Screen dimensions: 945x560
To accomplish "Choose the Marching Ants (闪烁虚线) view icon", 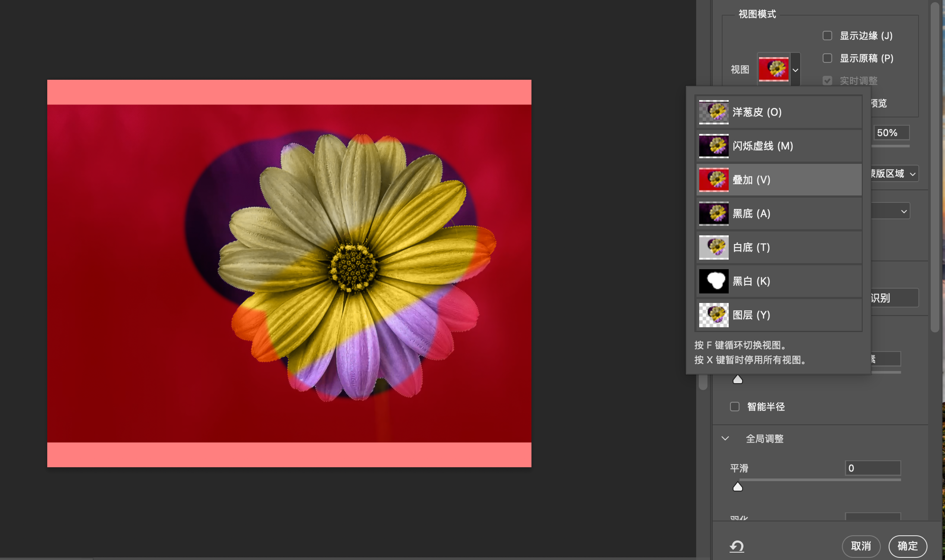I will click(x=714, y=146).
